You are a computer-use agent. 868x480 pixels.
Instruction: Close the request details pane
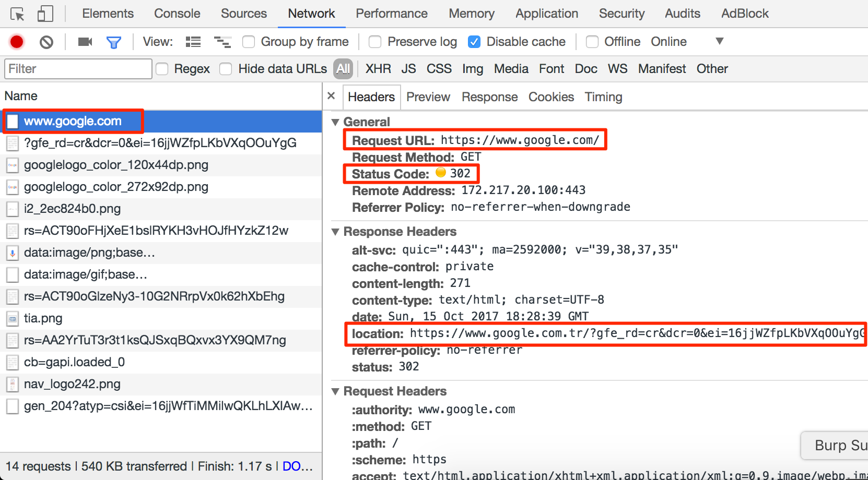(x=331, y=96)
